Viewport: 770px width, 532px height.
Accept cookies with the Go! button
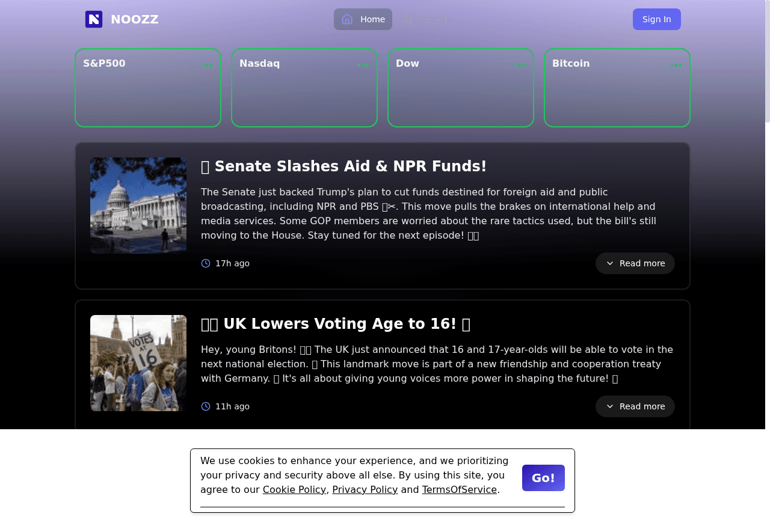(543, 478)
